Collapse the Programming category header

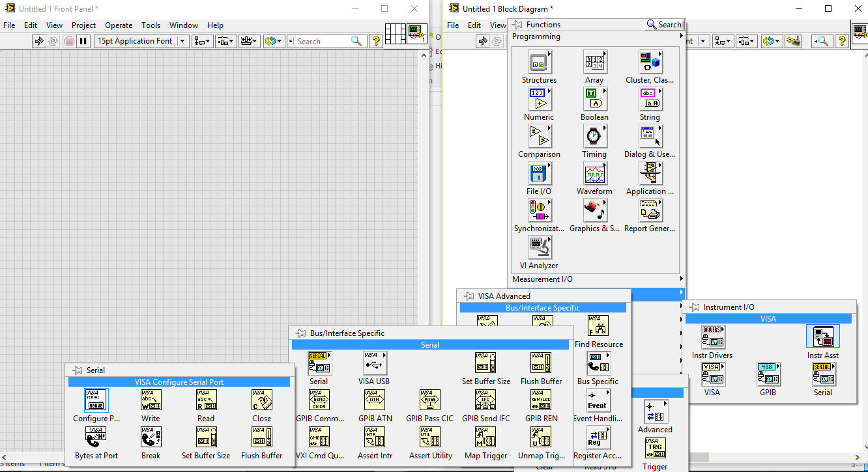[x=595, y=37]
